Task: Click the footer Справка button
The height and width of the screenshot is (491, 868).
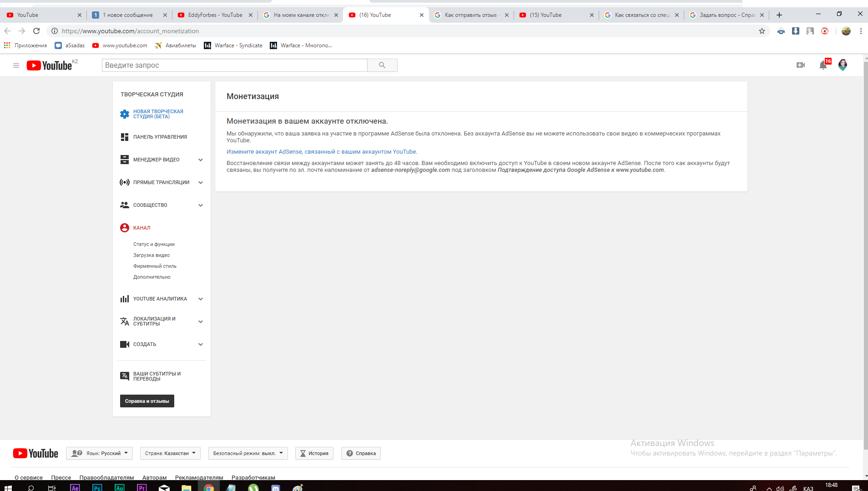Action: click(x=361, y=453)
